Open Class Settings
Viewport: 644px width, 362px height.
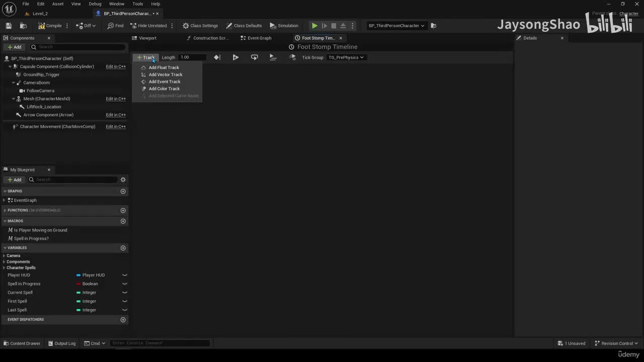pyautogui.click(x=200, y=26)
